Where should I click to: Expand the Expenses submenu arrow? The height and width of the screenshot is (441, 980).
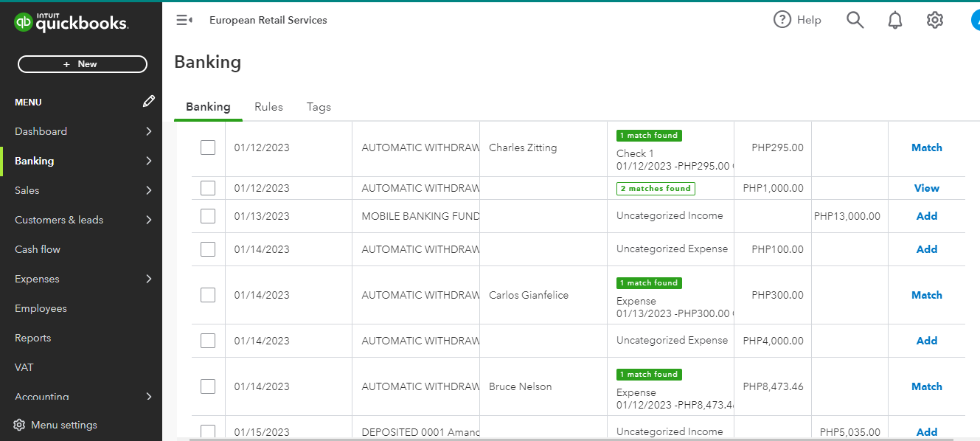click(149, 279)
